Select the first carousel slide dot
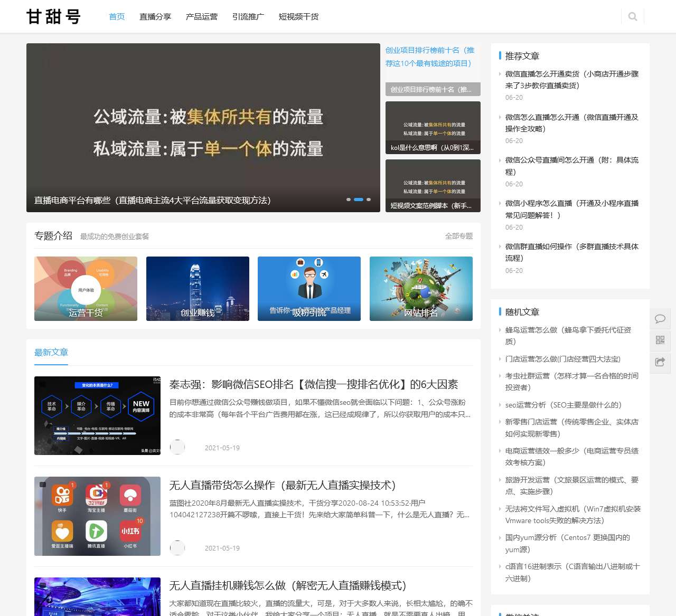 (349, 200)
